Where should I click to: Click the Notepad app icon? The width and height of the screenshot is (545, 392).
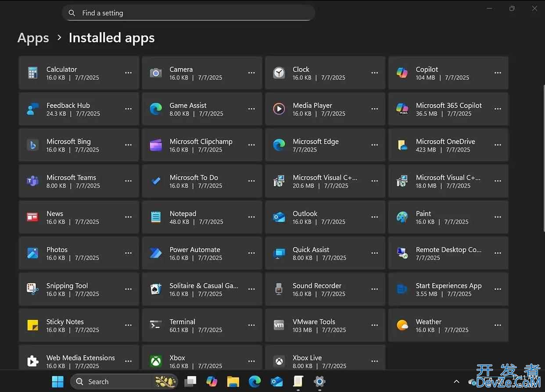pyautogui.click(x=156, y=217)
